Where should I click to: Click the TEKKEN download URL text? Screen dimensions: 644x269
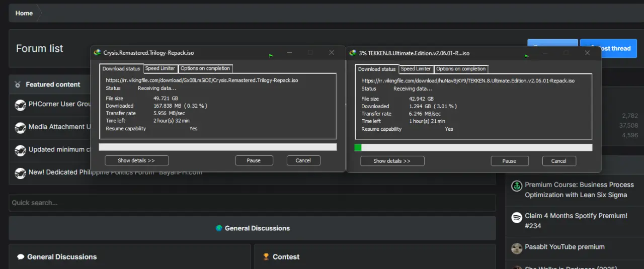coord(468,80)
